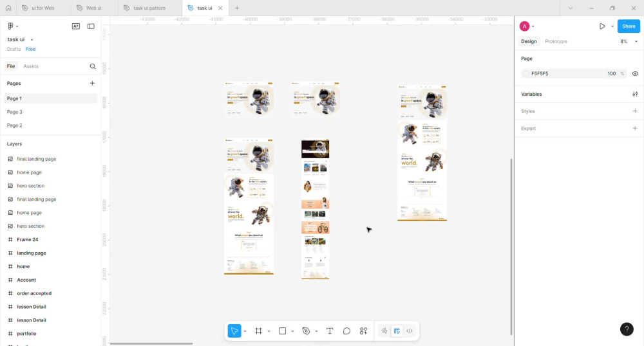Switch to Web ui tab
The width and height of the screenshot is (644, 346).
point(93,8)
